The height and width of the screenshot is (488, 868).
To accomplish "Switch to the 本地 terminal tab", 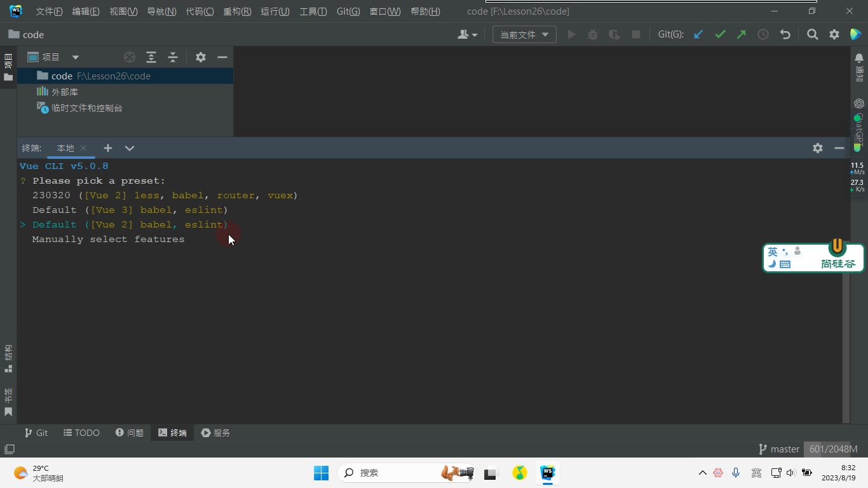I will (65, 148).
